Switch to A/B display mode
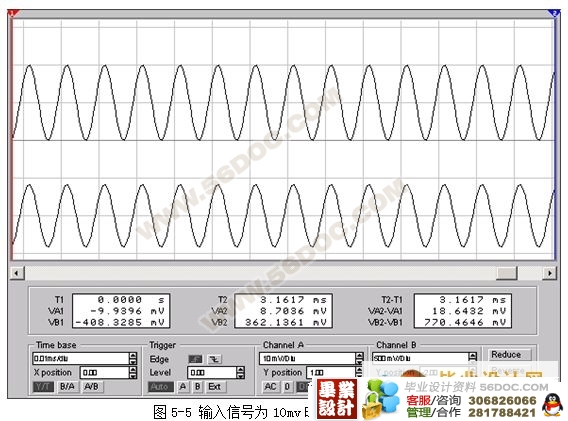 pos(91,387)
